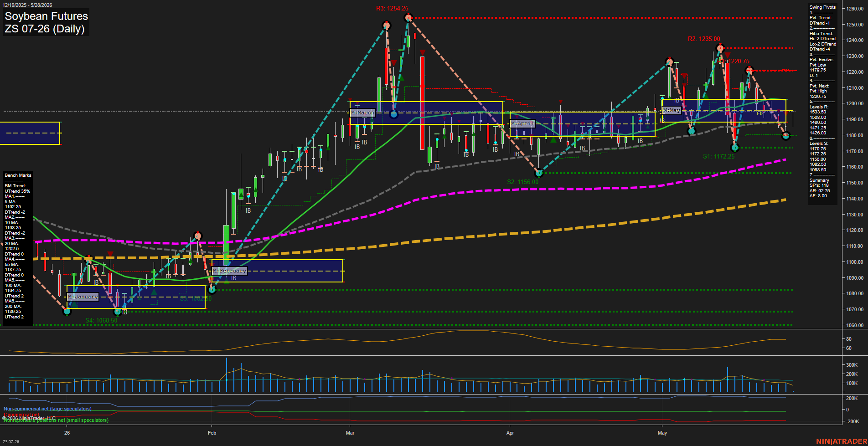Click the 100 MA value 1164.75
Screen dimensions: 868x446
point(13,291)
